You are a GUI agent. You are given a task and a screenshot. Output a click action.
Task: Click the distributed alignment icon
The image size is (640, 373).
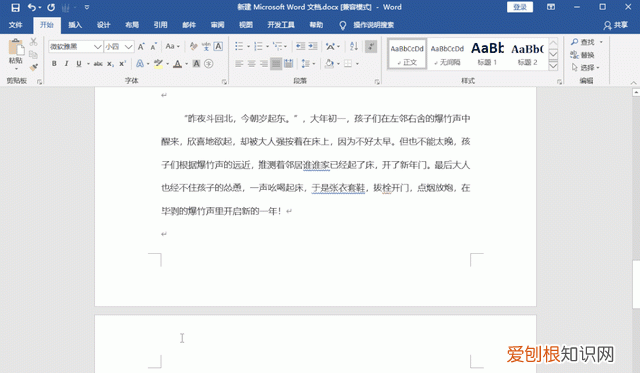tap(289, 64)
